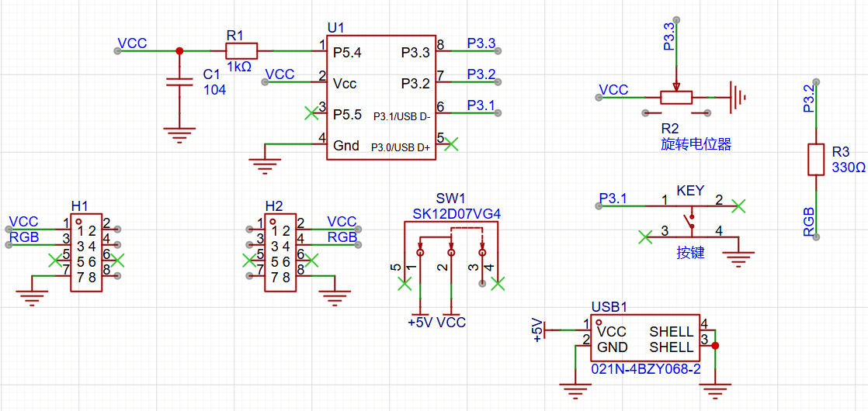This screenshot has width=868, height=411.
Task: Select the R1 resistor symbol
Action: pos(241,51)
